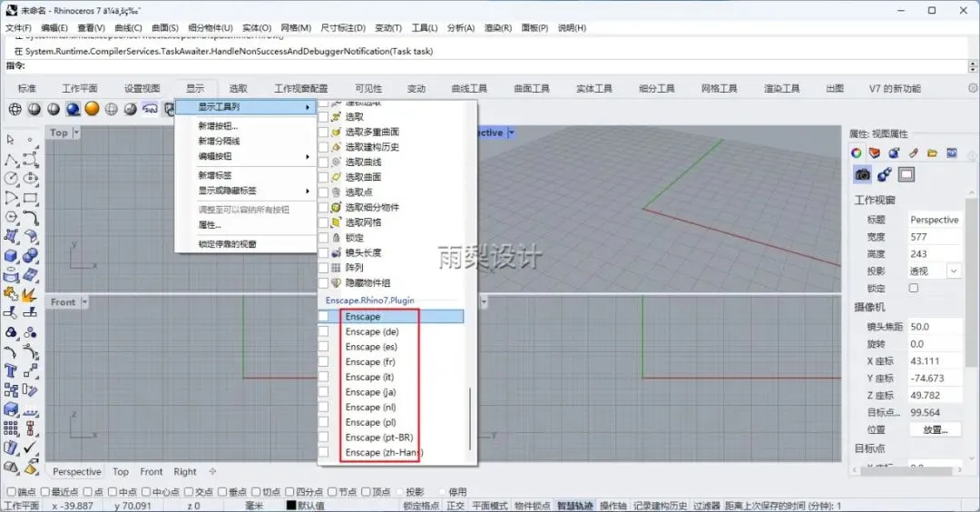The image size is (980, 512).
Task: Click the 指令 command input field
Action: [x=496, y=65]
